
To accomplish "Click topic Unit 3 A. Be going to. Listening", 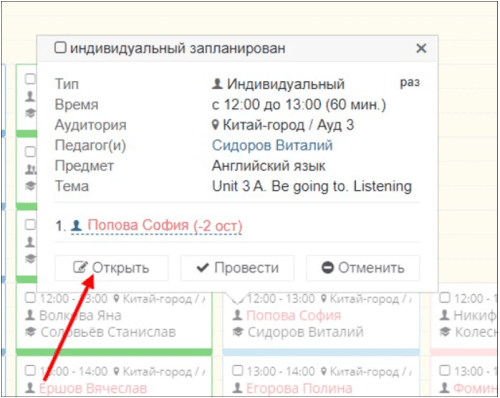I will click(312, 186).
